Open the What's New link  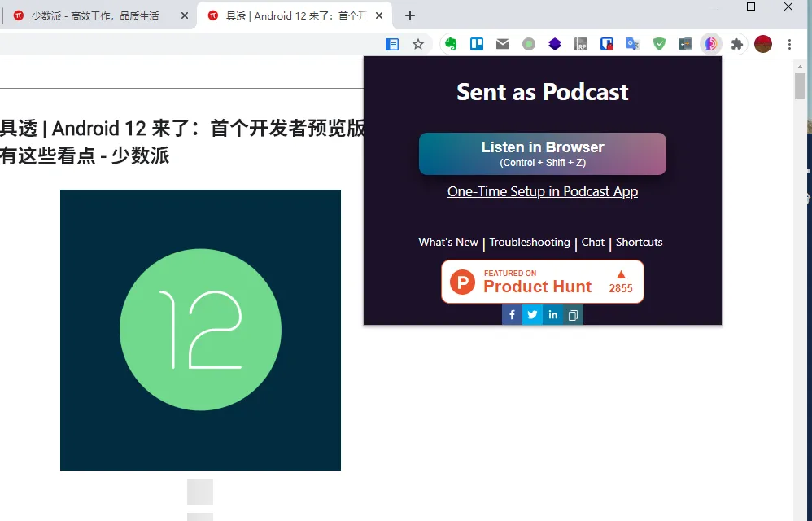coord(448,242)
